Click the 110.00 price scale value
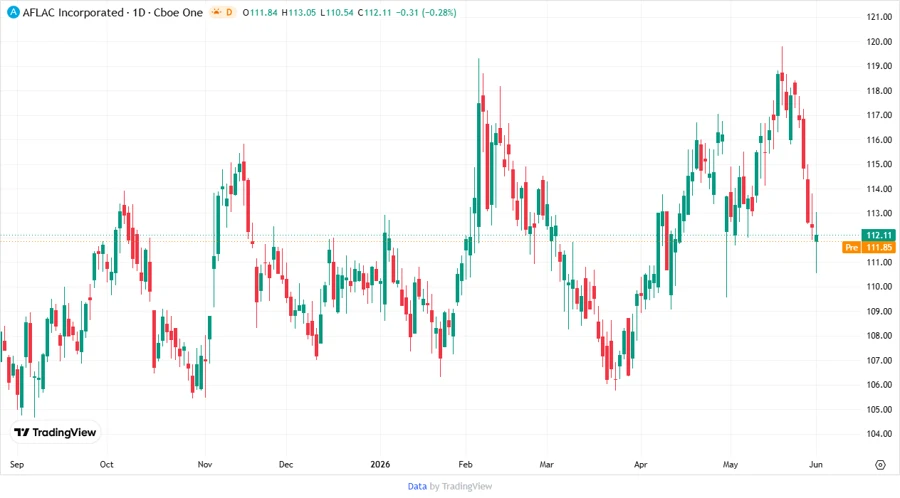Screen dimensions: 900x498 [879, 287]
